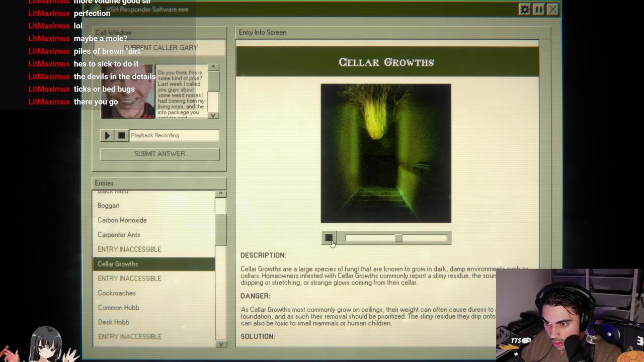This screenshot has width=644, height=362.
Task: Click the SOLUTION heading text
Action: (258, 337)
